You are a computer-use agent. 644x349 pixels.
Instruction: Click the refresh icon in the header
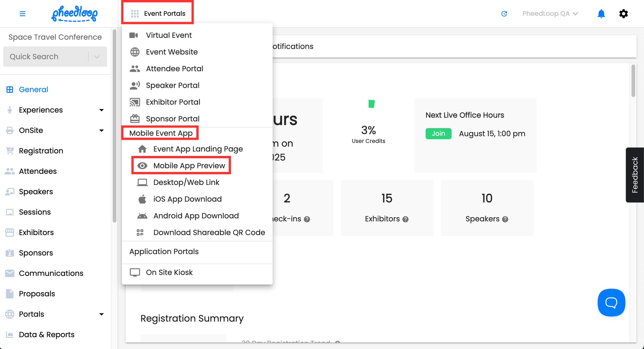tap(504, 13)
